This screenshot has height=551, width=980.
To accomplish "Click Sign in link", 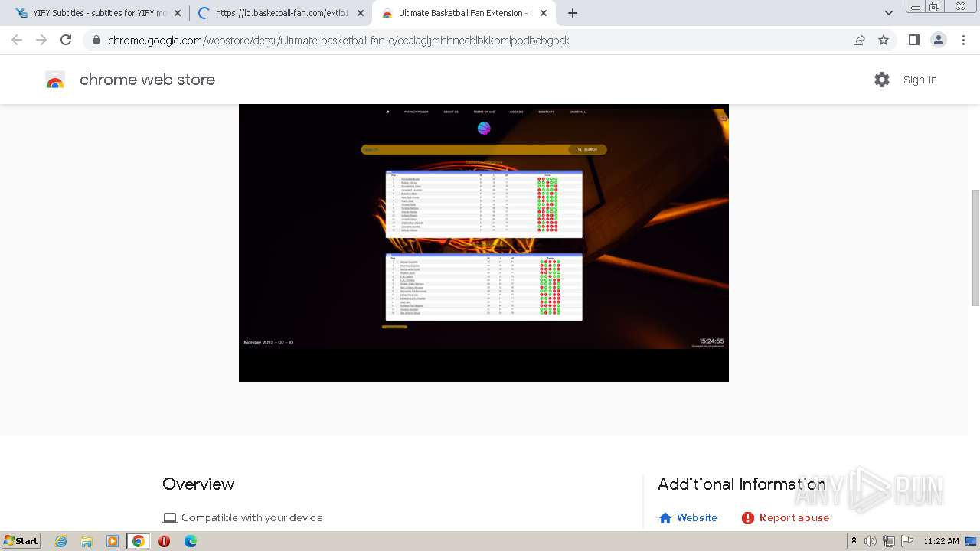I will pos(920,80).
